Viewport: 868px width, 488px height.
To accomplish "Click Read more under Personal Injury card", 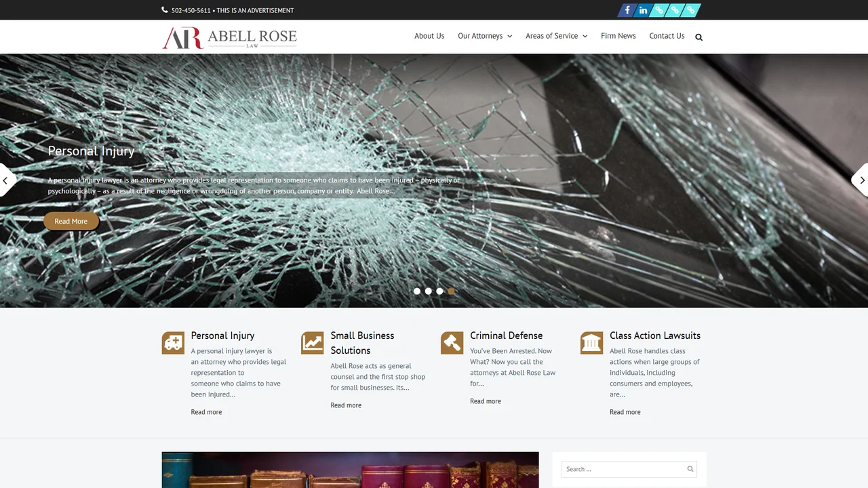I will click(x=206, y=412).
